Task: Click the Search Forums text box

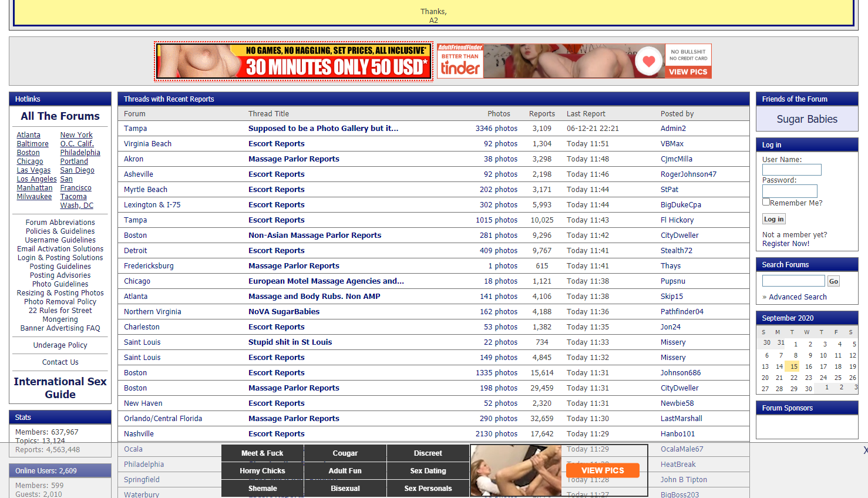Action: click(x=793, y=281)
